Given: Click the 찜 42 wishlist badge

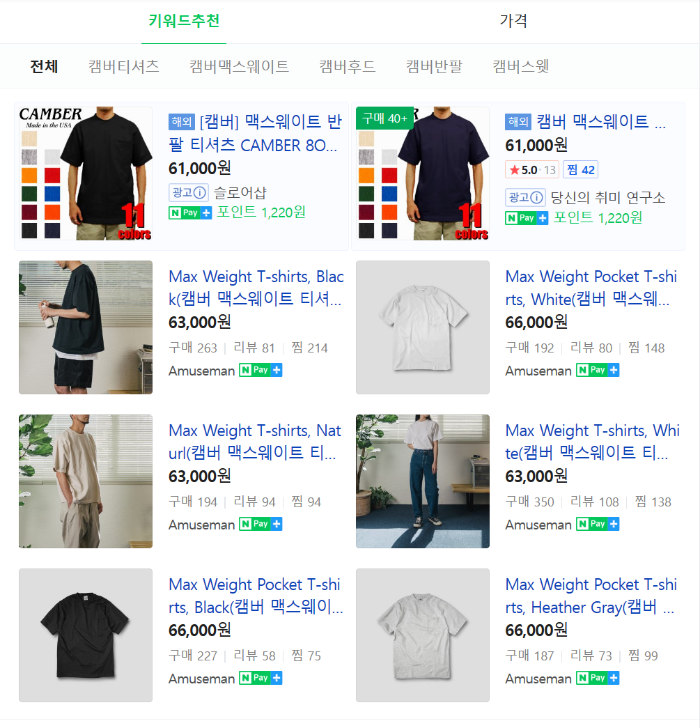Looking at the screenshot, I should (580, 170).
